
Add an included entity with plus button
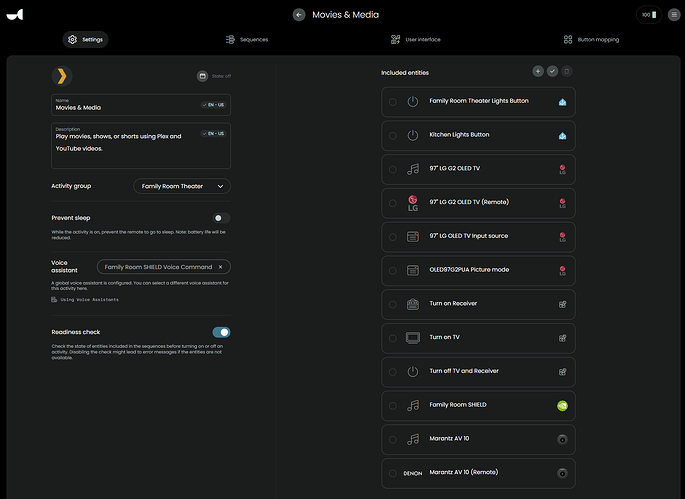pos(538,71)
